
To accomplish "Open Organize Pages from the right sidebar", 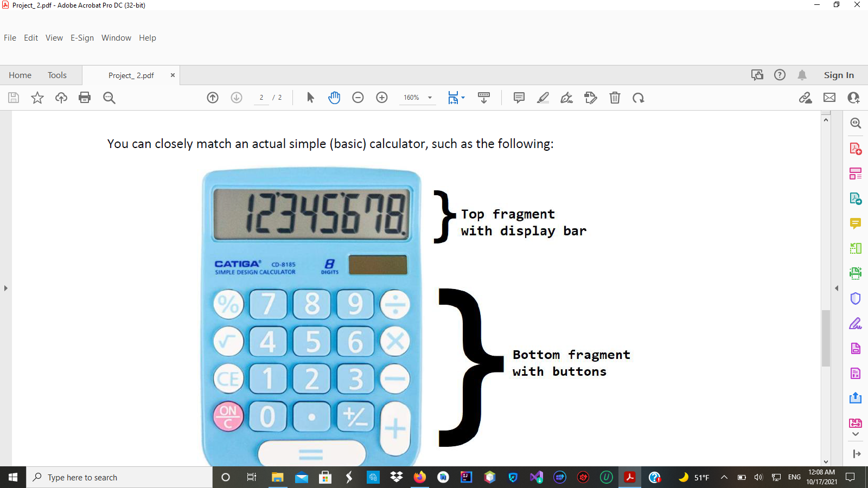I will [x=855, y=174].
